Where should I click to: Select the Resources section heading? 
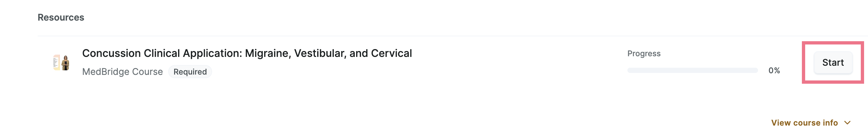[61, 18]
